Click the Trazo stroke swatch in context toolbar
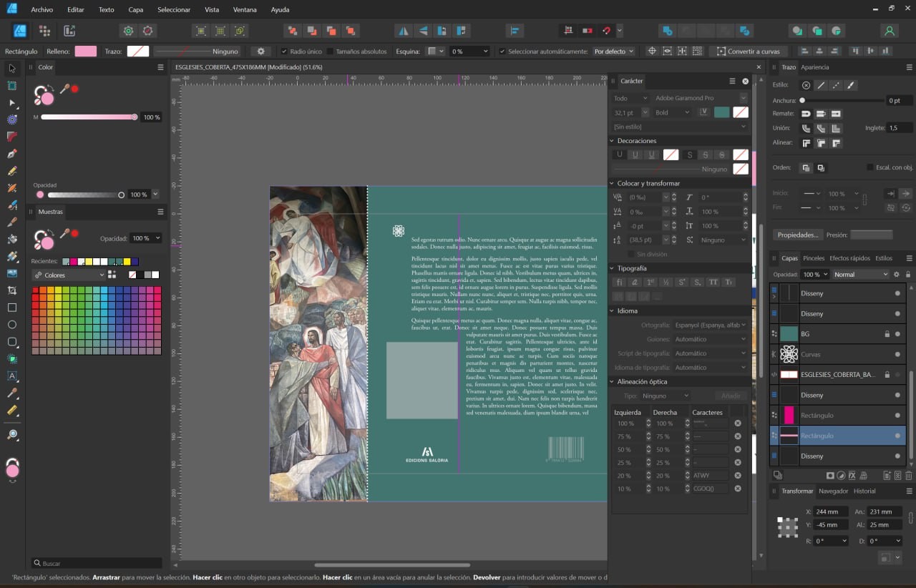916x588 pixels. tap(138, 52)
